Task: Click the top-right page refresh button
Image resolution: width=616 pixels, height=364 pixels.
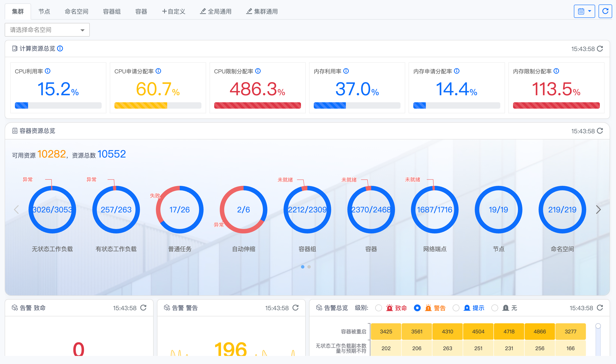Action: point(605,11)
